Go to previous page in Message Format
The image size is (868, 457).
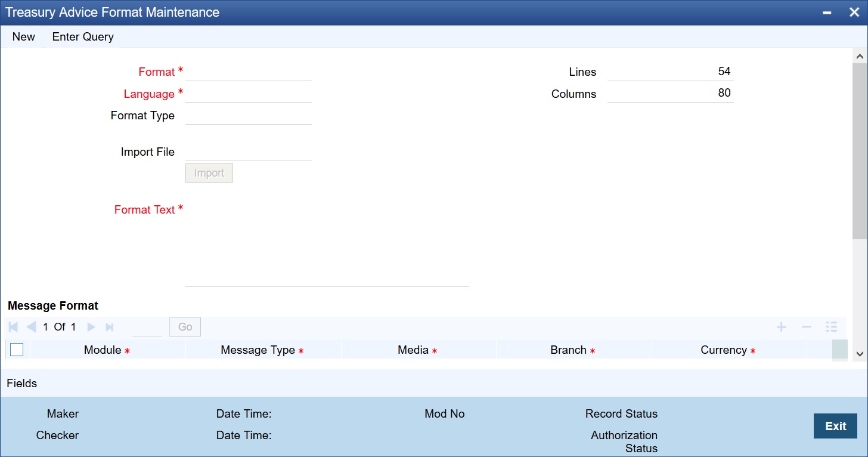coord(31,327)
